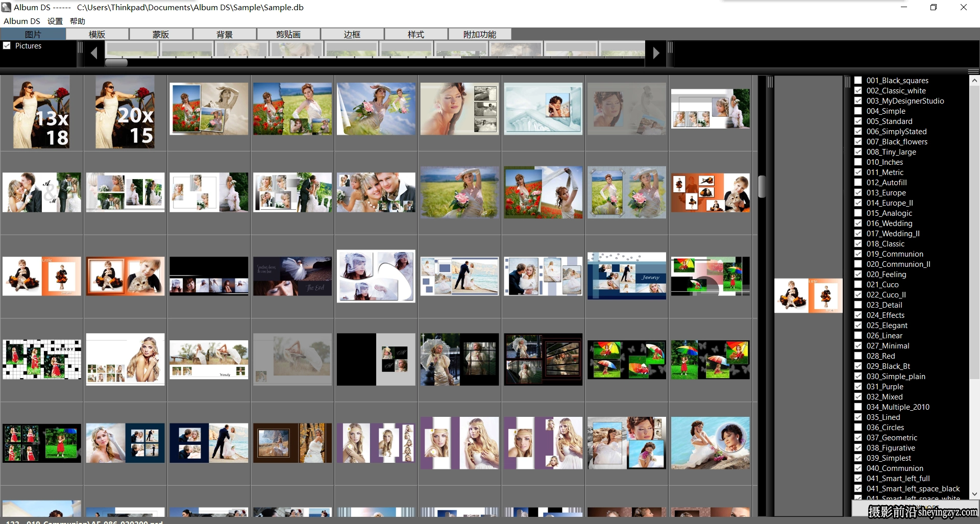Open the blue Jenny layout thumbnail

[627, 276]
